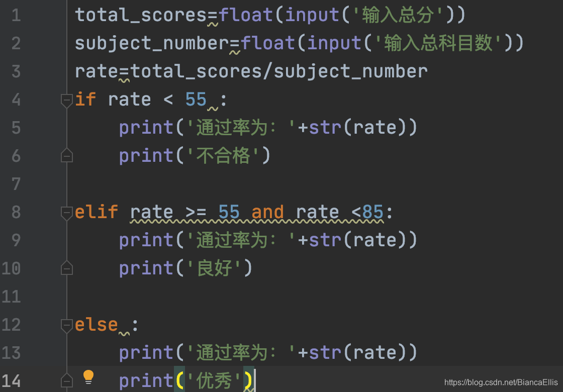Collapse the elif block fold marker on line 8
This screenshot has width=563, height=392.
67,213
